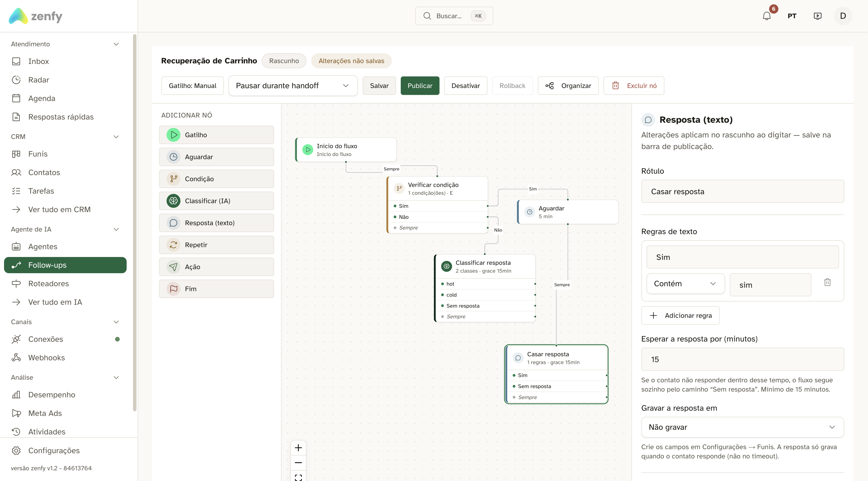Screen dimensions: 868x481
Task: Open the video tutorial icon in header
Action: (817, 16)
